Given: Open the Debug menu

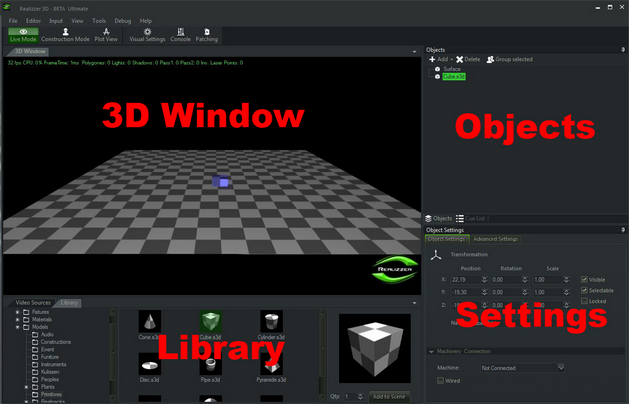Looking at the screenshot, I should (x=123, y=21).
